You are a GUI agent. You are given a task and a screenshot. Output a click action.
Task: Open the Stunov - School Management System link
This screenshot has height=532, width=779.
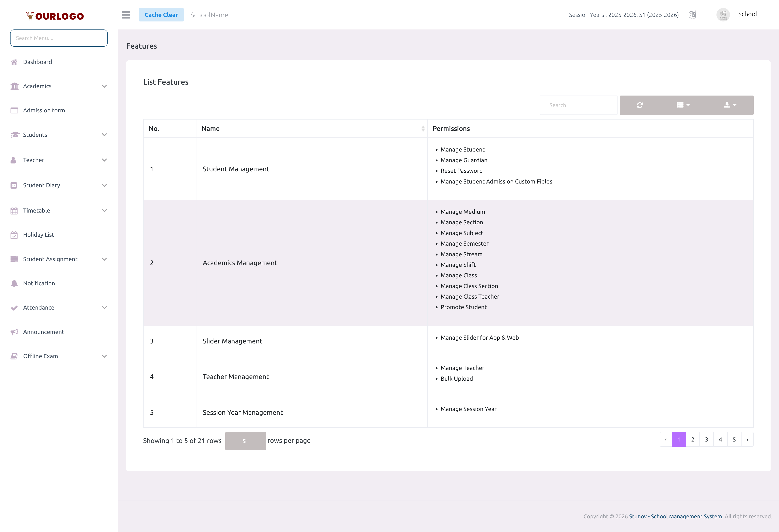(x=675, y=516)
